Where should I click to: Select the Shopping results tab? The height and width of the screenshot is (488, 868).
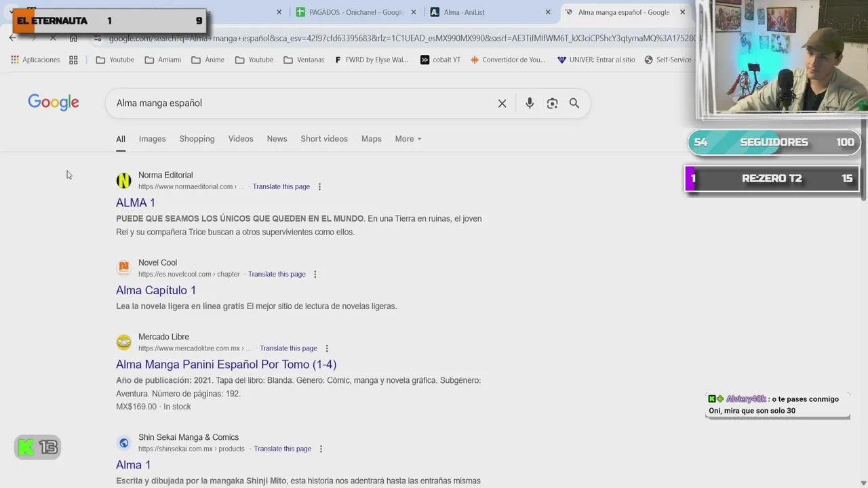[x=197, y=139]
